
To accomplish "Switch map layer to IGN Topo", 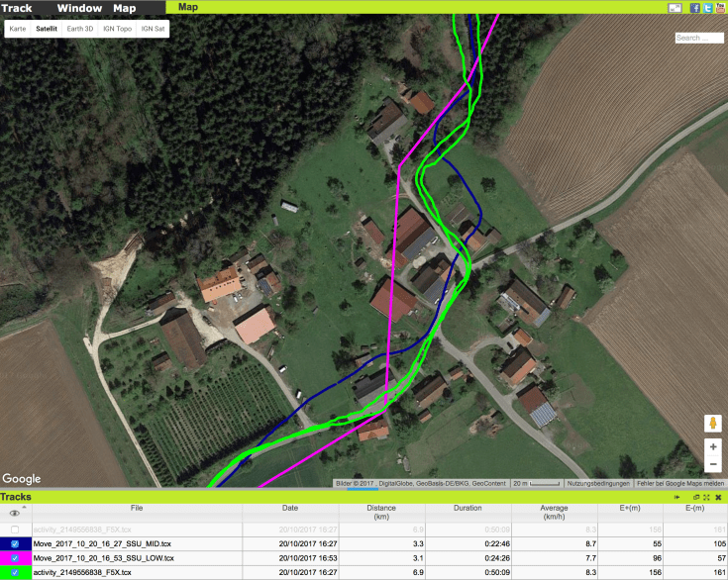I will pyautogui.click(x=117, y=29).
